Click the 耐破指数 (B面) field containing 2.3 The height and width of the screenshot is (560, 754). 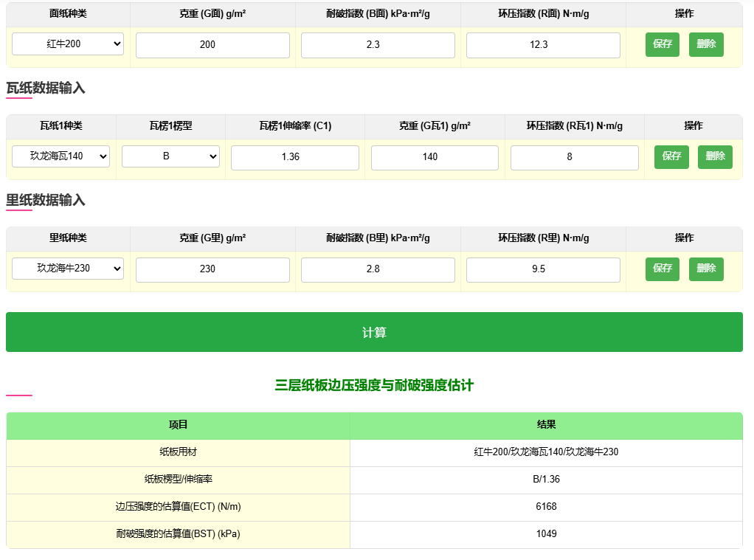[x=377, y=45]
